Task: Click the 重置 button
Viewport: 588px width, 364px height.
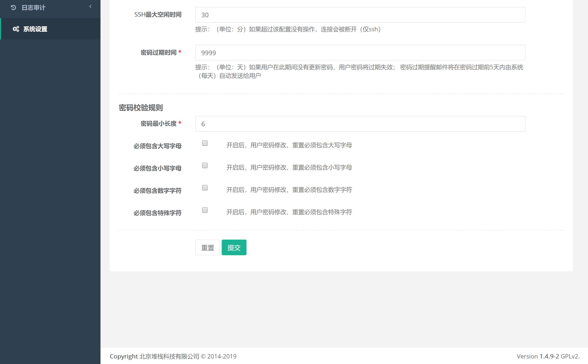Action: [x=207, y=247]
